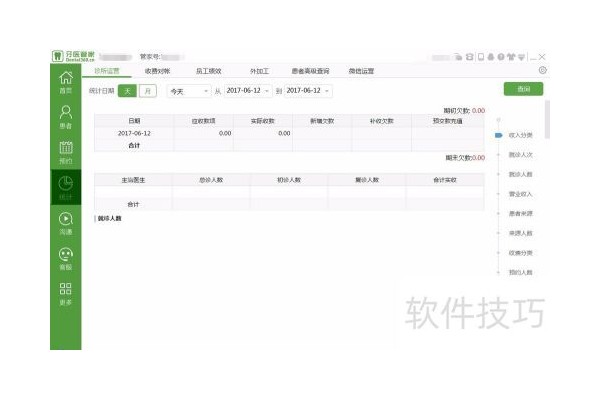Click the 新增欠款 column header

pos(322,121)
